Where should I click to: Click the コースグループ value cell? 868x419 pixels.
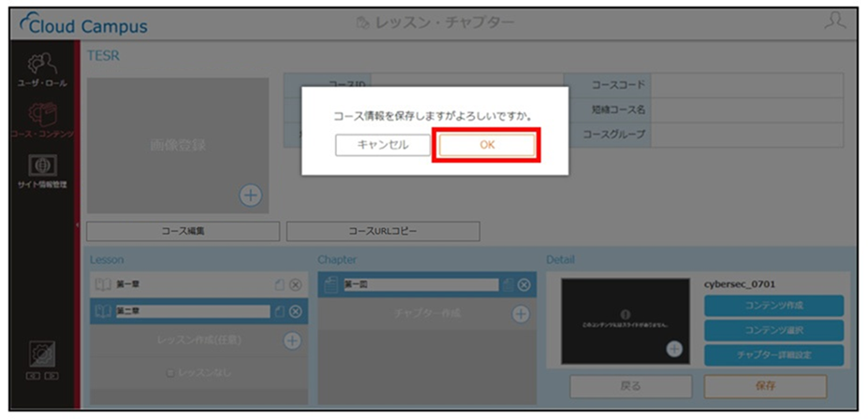click(747, 135)
